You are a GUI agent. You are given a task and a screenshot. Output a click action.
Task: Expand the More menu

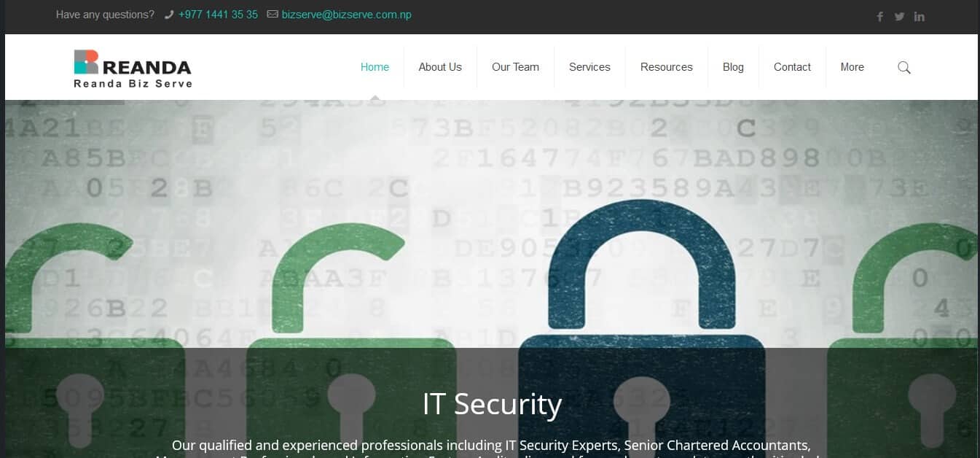[x=852, y=67]
